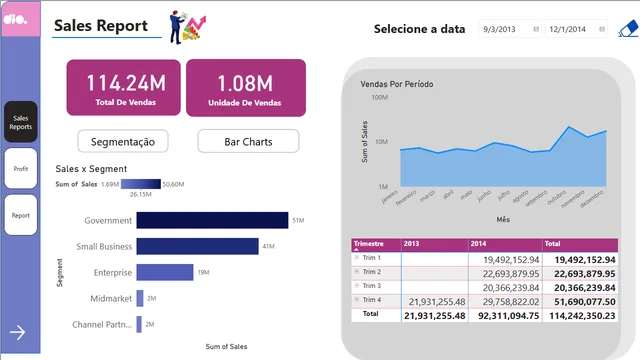This screenshot has height=360, width=640.
Task: Expand the Trim 4 row
Action: [357, 299]
